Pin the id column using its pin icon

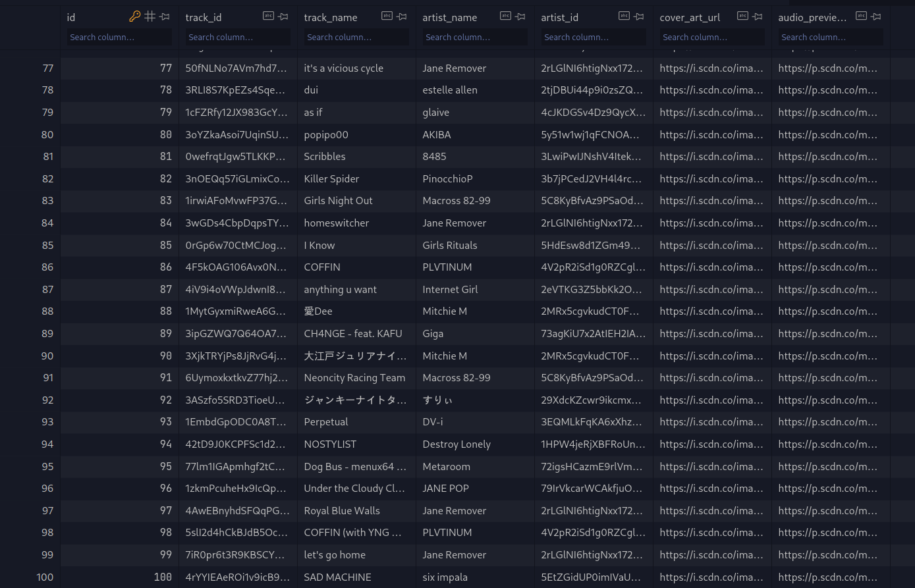pos(165,16)
